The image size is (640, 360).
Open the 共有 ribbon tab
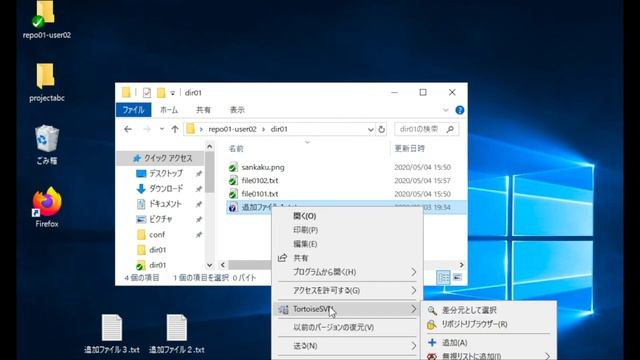pyautogui.click(x=203, y=110)
